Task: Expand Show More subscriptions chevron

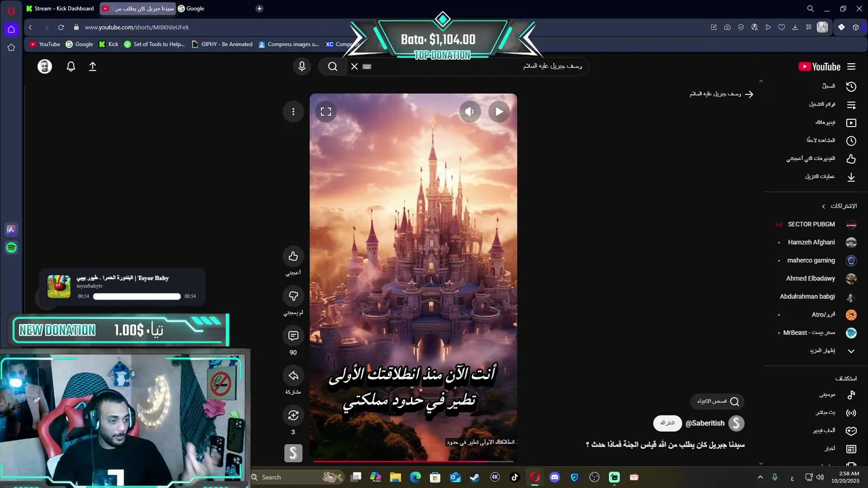Action: tap(851, 351)
